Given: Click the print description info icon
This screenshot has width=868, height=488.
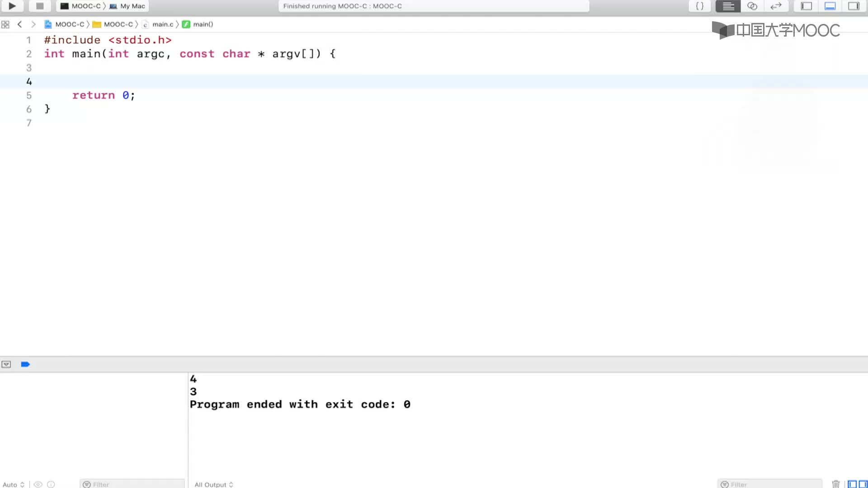Looking at the screenshot, I should point(51,484).
